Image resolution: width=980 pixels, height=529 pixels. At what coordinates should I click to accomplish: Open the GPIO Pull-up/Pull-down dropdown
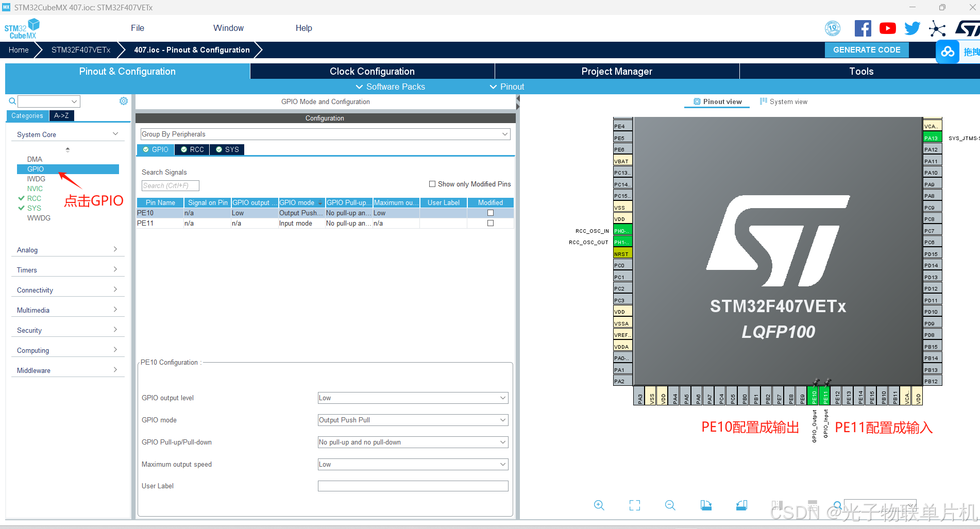coord(413,442)
